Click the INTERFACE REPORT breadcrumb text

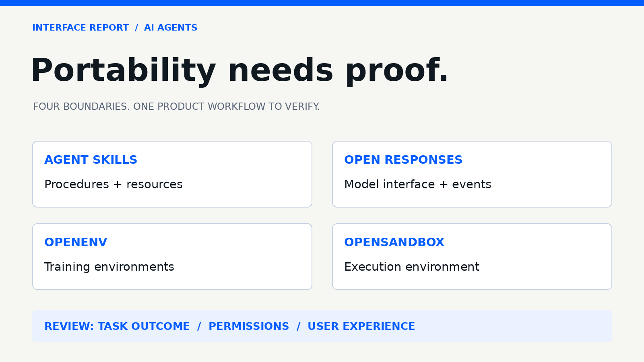(x=80, y=28)
